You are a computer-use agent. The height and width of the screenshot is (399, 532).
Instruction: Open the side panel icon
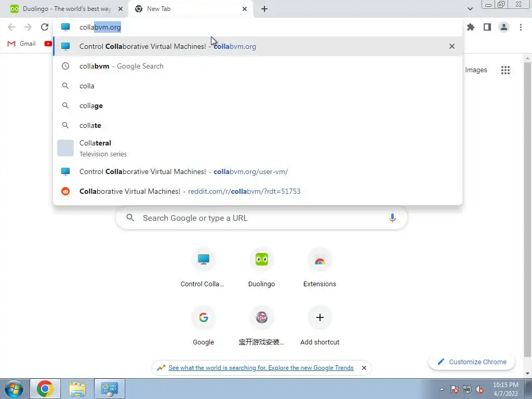[x=487, y=27]
